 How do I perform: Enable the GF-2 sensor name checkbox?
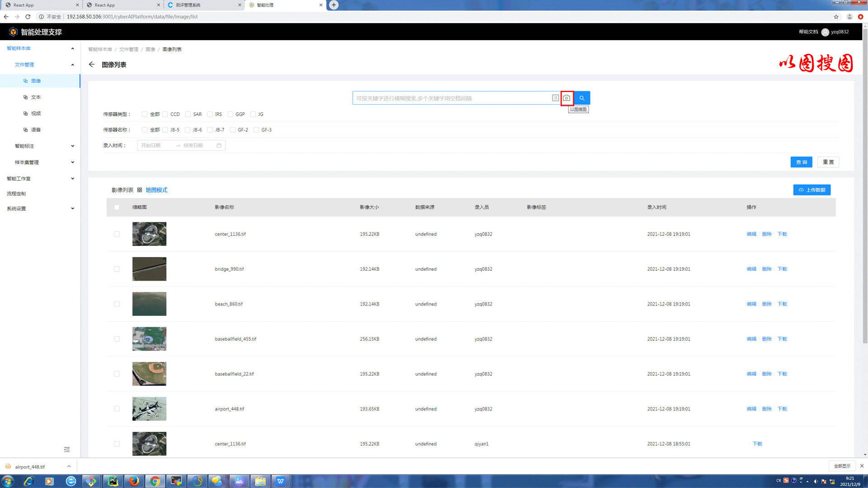(232, 130)
